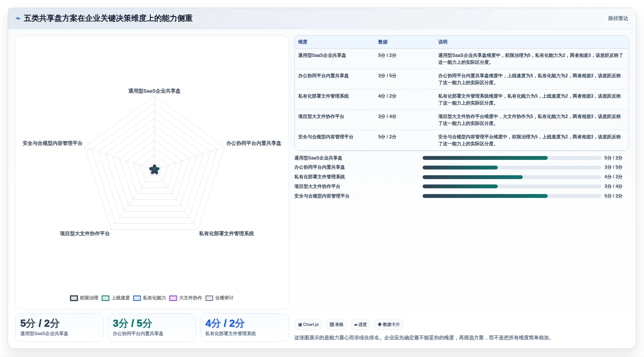Viewport: 644px width, 357px height.
Task: Click the blue header icon beside the title
Action: (18, 18)
